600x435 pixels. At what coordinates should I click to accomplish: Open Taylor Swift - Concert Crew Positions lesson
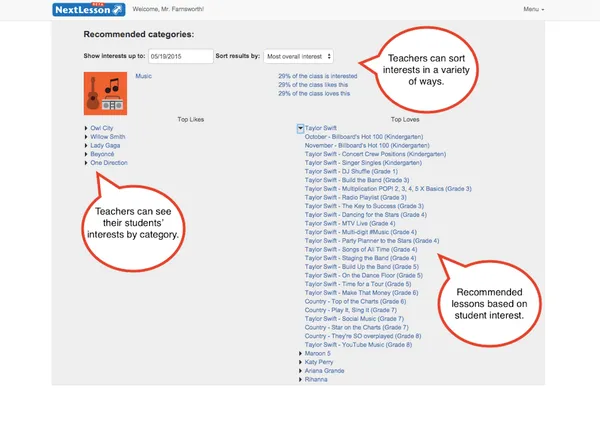375,154
